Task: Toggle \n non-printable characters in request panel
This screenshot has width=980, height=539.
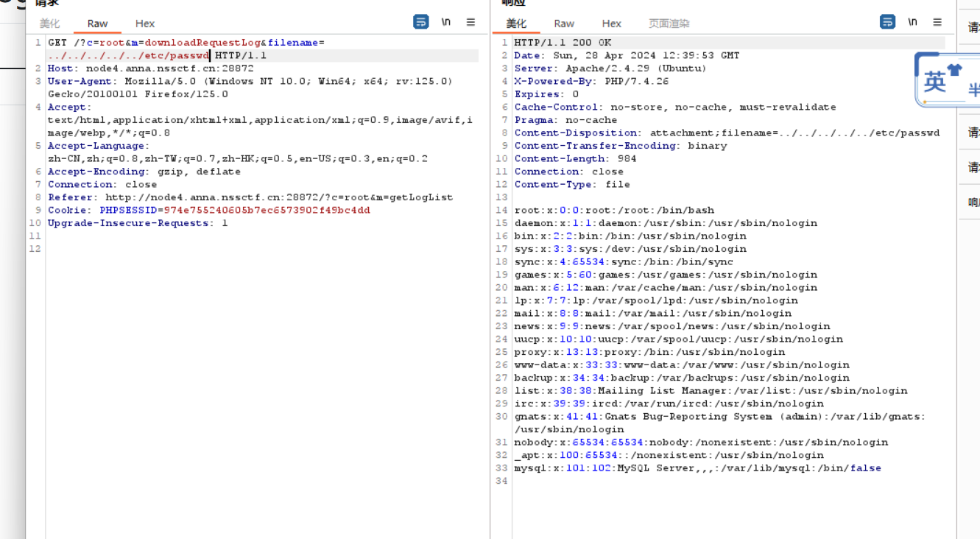Action: 446,22
